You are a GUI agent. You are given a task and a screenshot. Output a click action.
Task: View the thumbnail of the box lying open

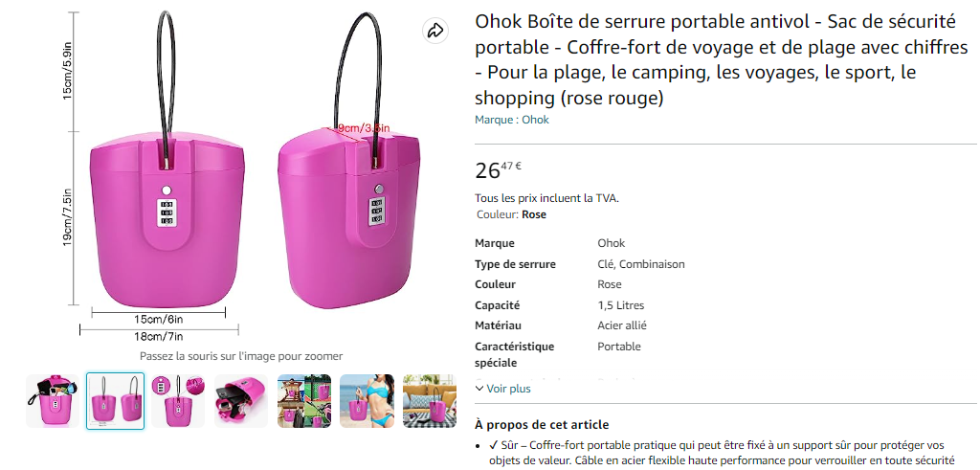click(x=241, y=400)
